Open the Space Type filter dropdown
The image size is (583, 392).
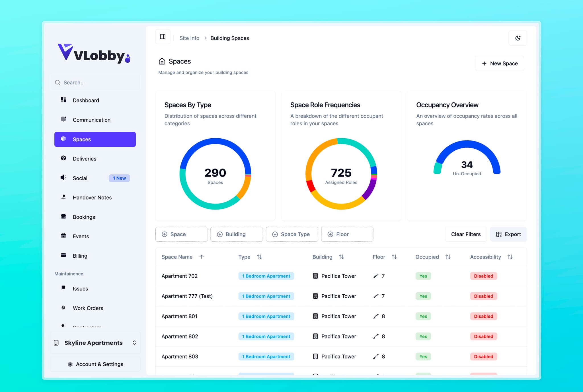tap(292, 234)
